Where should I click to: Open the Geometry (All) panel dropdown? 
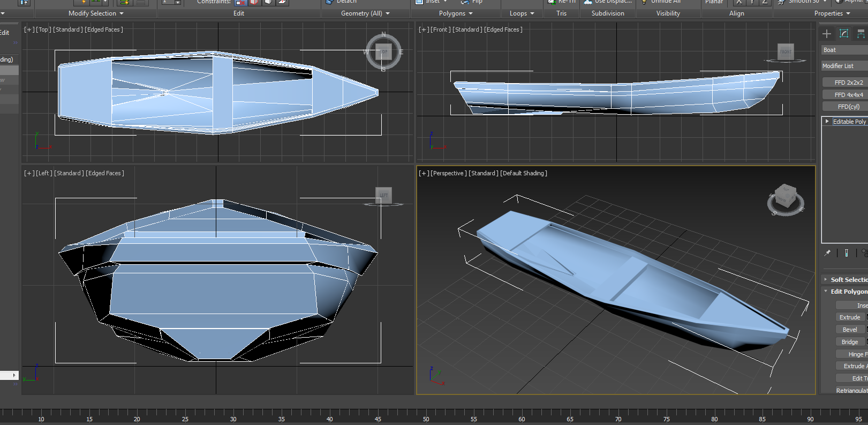coord(365,13)
